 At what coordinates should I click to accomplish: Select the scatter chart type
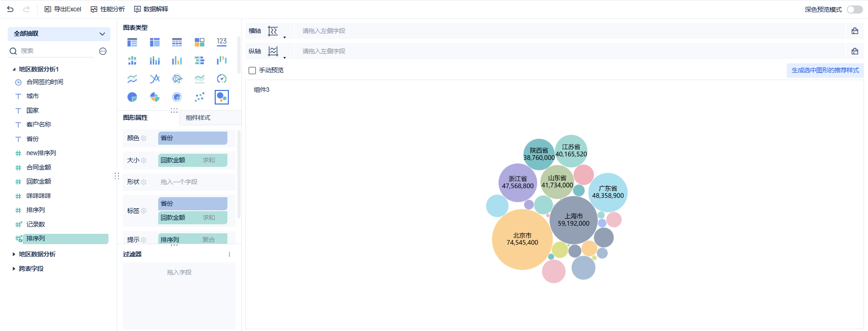tap(199, 97)
